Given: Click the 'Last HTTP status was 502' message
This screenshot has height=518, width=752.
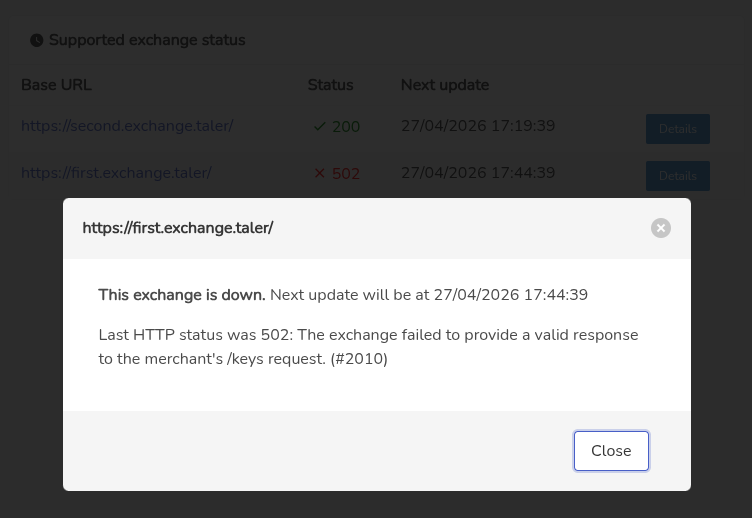Looking at the screenshot, I should click(x=368, y=346).
